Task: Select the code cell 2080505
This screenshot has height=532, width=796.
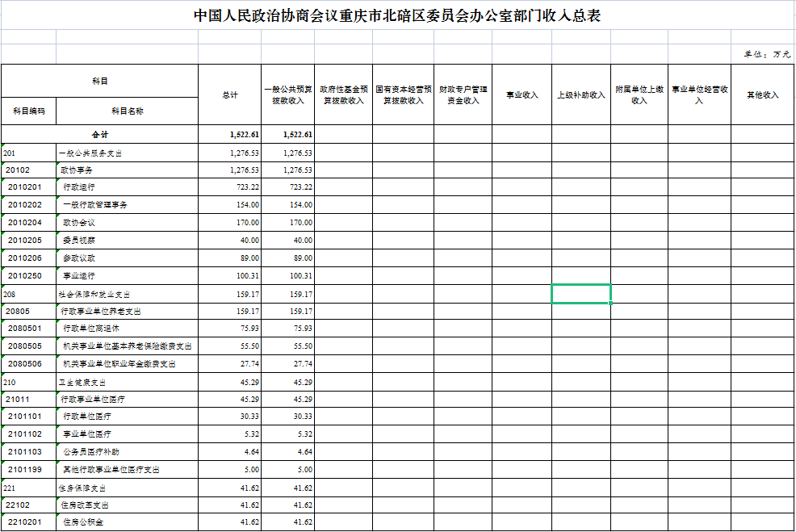Action: tap(28, 346)
